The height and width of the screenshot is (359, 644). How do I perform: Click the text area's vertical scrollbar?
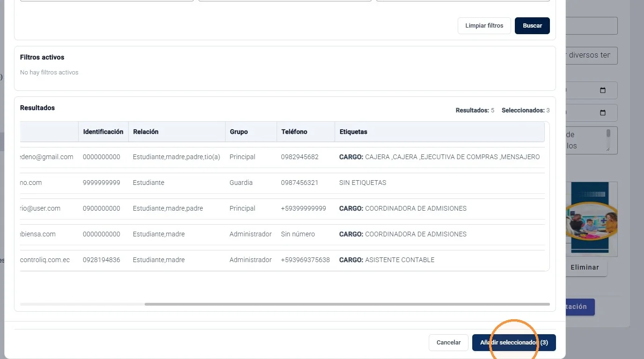(x=608, y=139)
